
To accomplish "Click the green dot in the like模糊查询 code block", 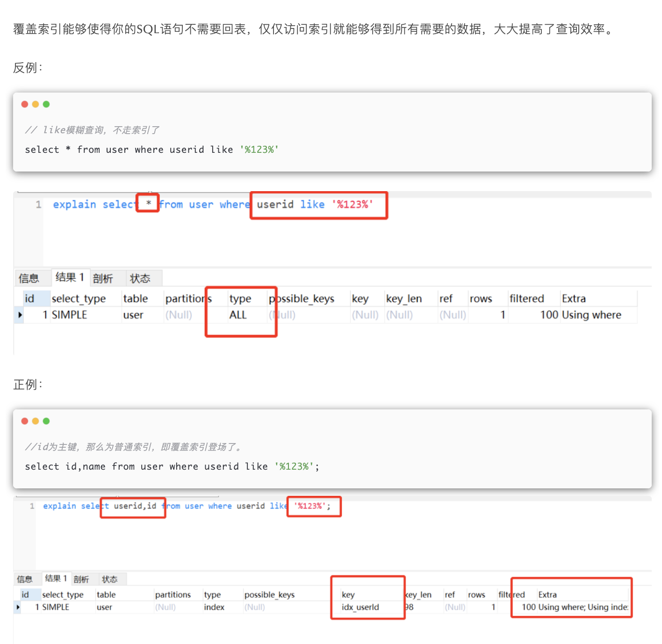I will click(x=46, y=104).
